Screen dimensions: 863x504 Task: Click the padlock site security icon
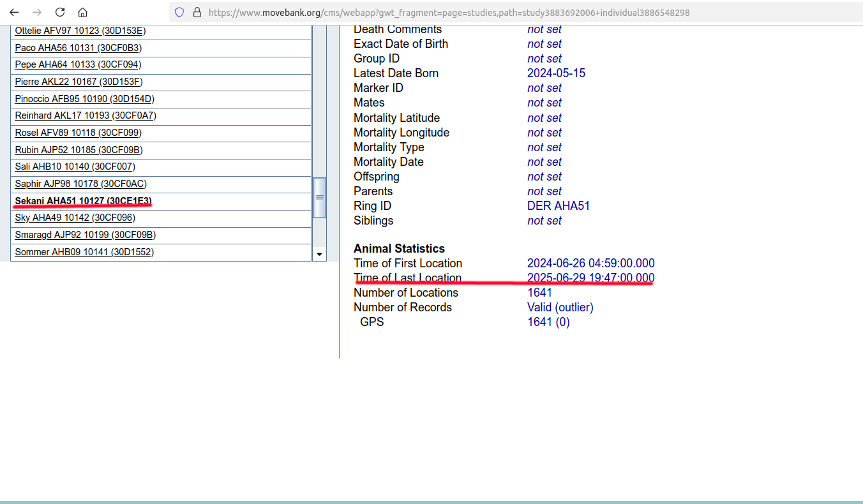[x=197, y=12]
